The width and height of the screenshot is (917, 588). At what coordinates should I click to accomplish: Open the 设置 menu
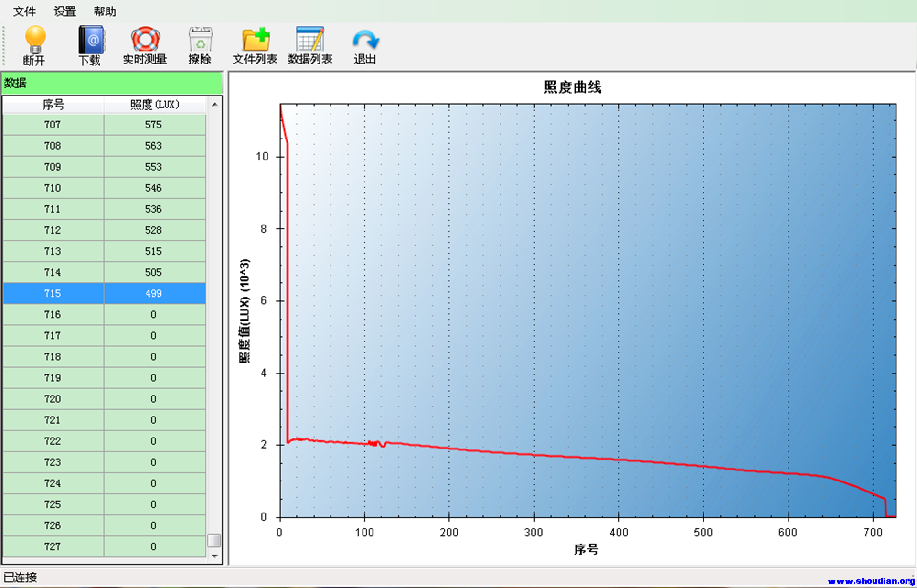click(x=64, y=11)
